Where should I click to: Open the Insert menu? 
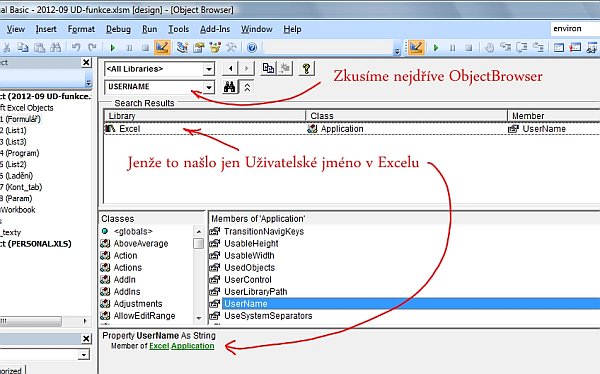click(46, 29)
